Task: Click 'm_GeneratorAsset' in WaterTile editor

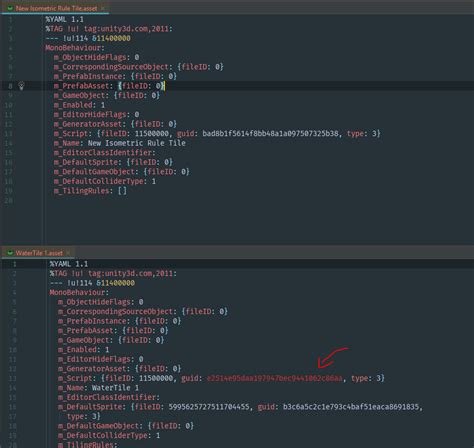Action: coord(92,369)
